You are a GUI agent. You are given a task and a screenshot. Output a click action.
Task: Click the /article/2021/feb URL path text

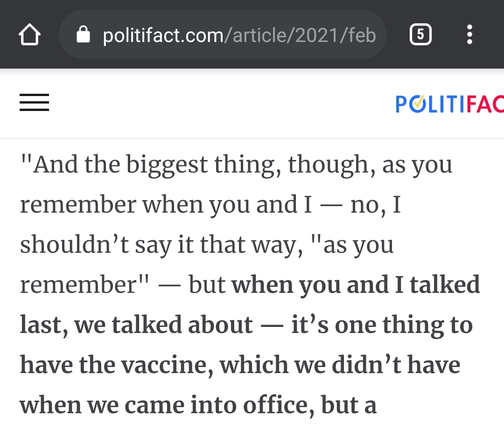[300, 35]
